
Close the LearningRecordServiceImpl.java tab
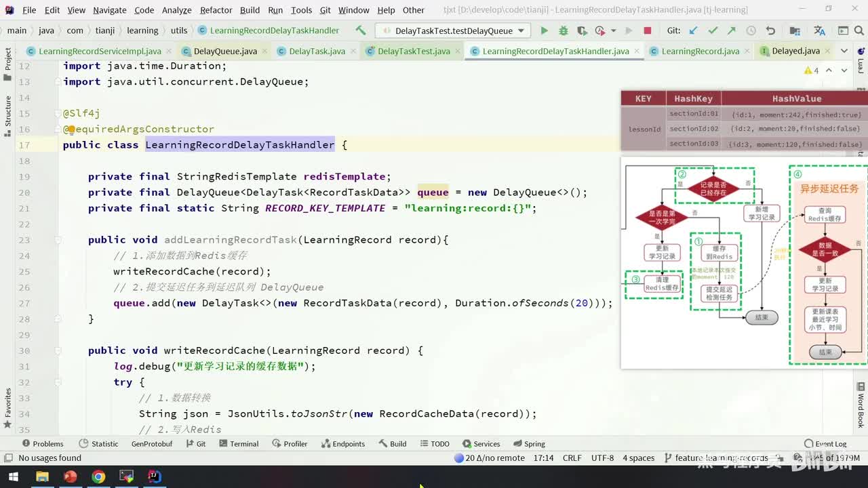click(169, 51)
